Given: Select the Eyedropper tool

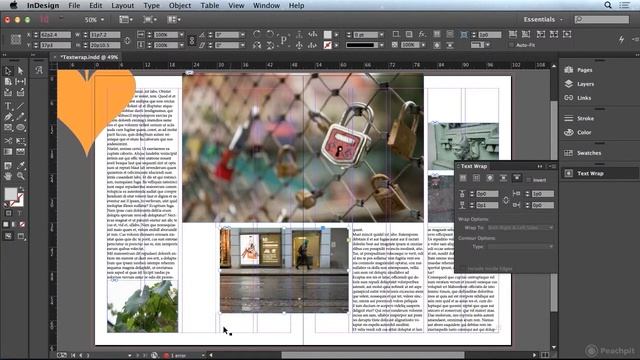Looking at the screenshot, I should click(x=20, y=165).
